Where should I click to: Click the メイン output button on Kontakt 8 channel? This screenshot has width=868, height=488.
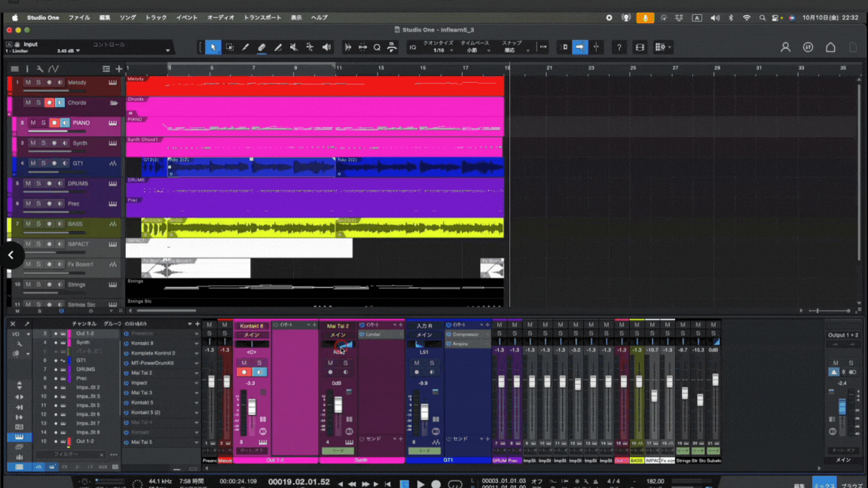coord(252,334)
